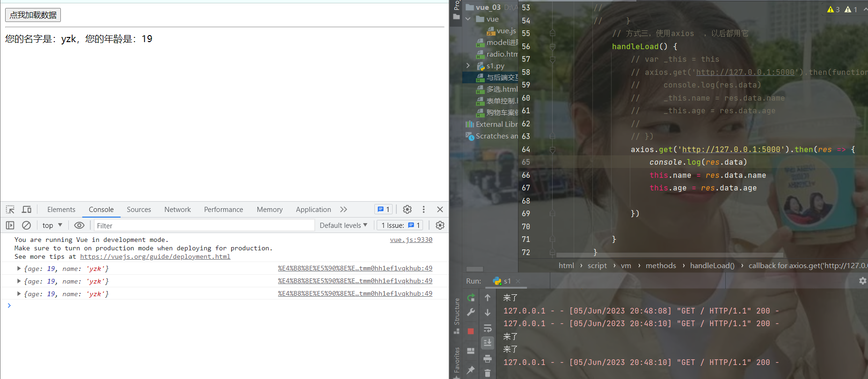Click the 'methods' breadcrumb
868x379 pixels.
coord(661,266)
